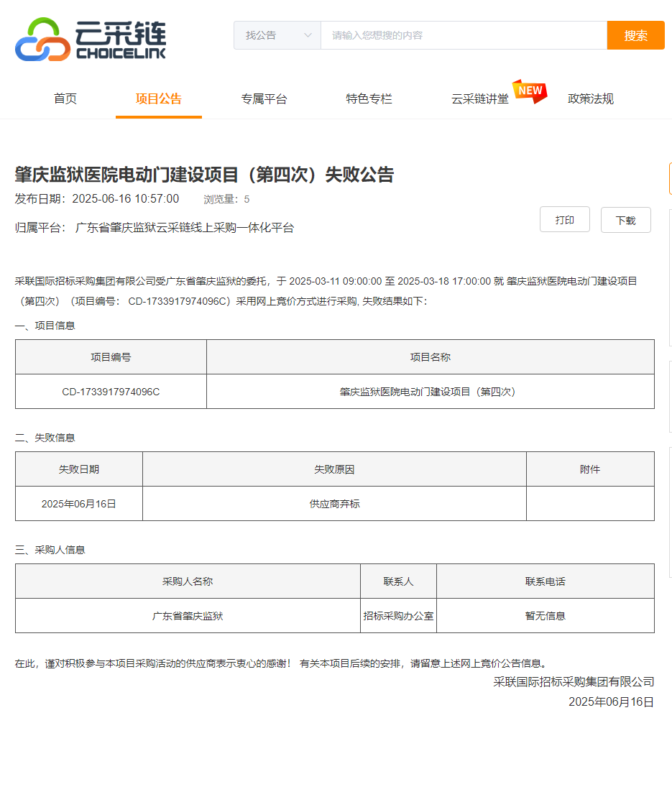Image resolution: width=672 pixels, height=792 pixels.
Task: Click the 项目名称 table header
Action: tap(431, 357)
